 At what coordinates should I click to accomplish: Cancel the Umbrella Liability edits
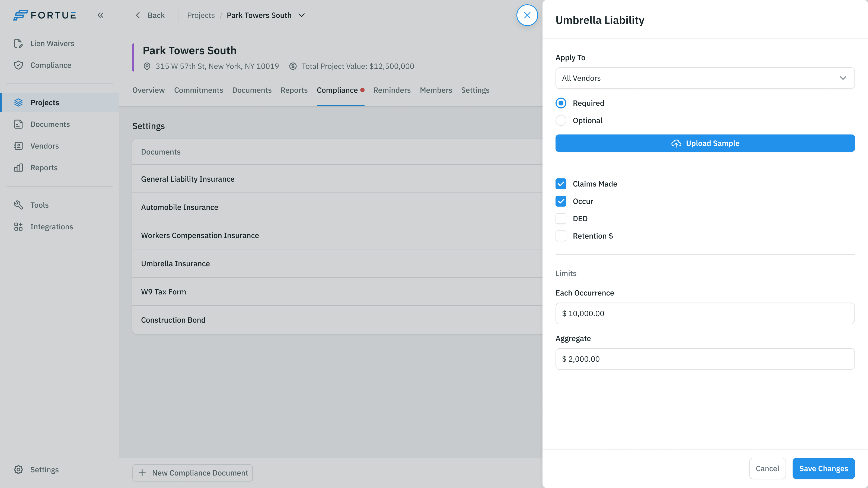(767, 468)
